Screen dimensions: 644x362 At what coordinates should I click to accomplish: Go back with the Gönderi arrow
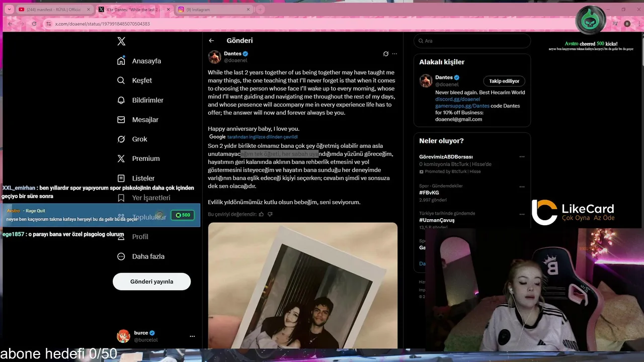(x=211, y=41)
